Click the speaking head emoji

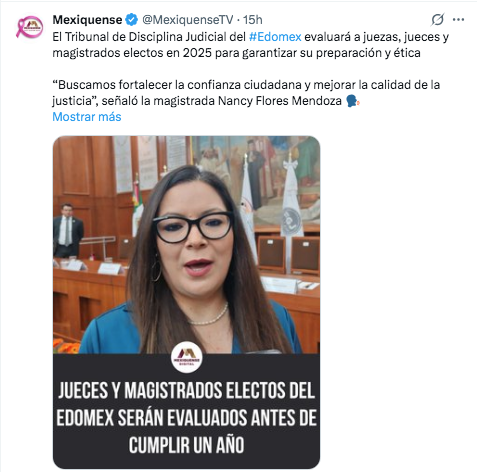click(x=352, y=101)
